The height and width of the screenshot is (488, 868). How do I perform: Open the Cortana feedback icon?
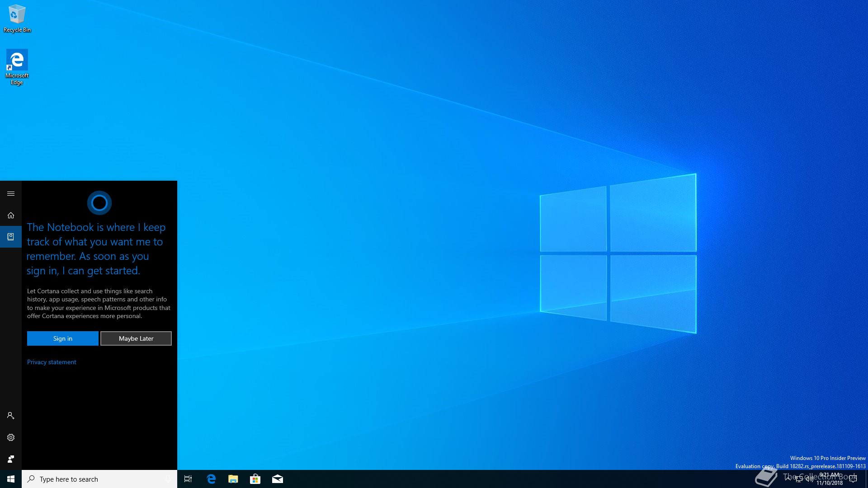point(11,459)
